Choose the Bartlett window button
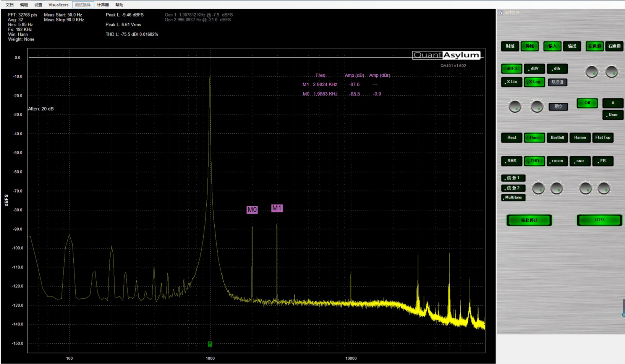Image resolution: width=625 pixels, height=364 pixels. point(557,138)
